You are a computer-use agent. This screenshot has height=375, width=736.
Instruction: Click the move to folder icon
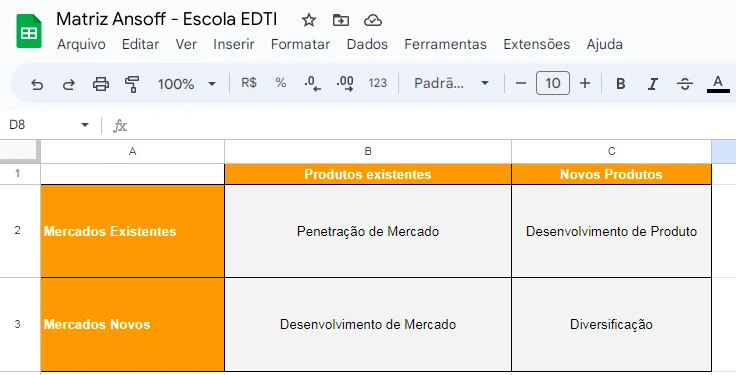point(341,20)
